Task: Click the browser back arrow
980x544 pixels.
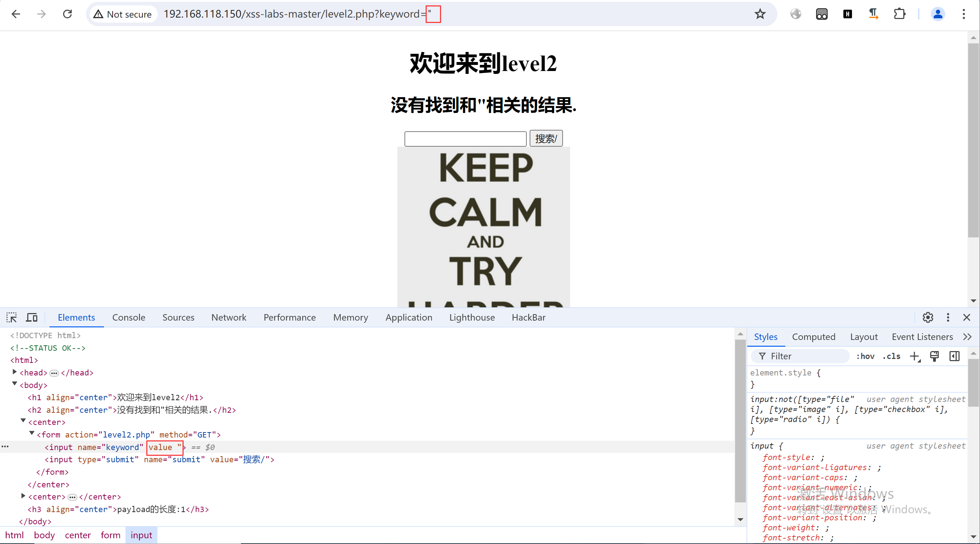Action: coord(15,14)
